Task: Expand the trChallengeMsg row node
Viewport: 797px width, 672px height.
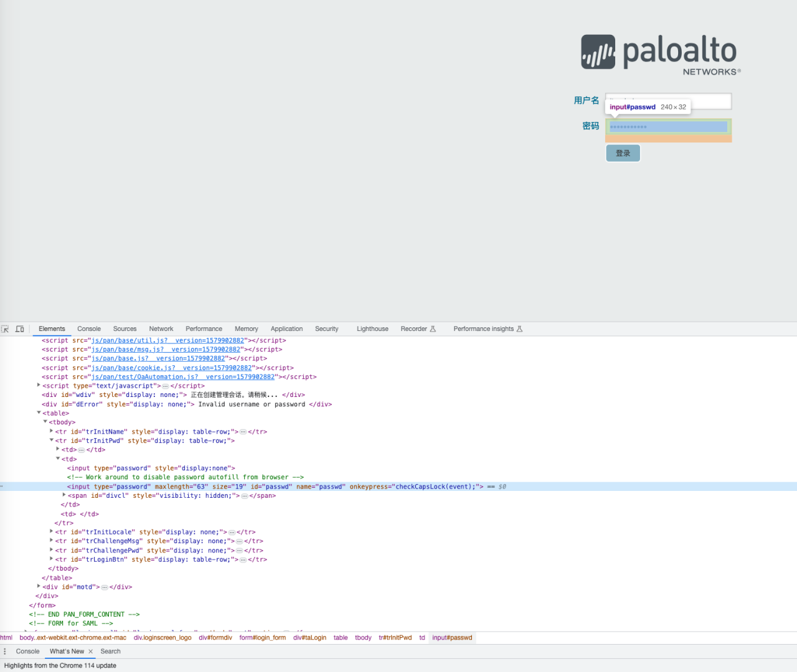Action: [x=51, y=541]
